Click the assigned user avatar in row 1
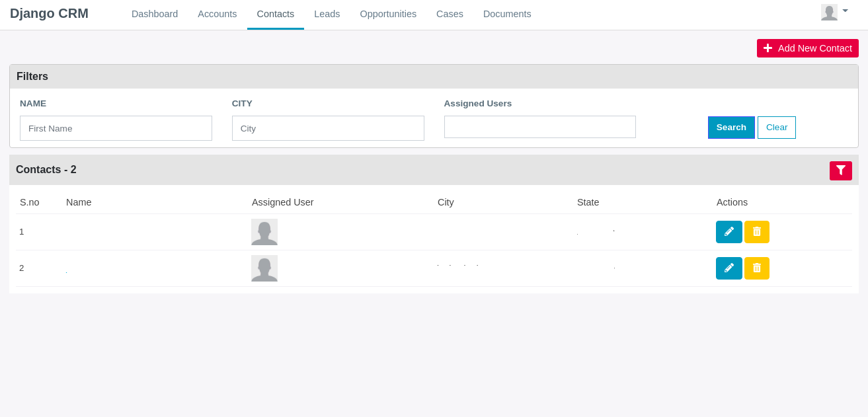This screenshot has height=417, width=868. coord(264,232)
